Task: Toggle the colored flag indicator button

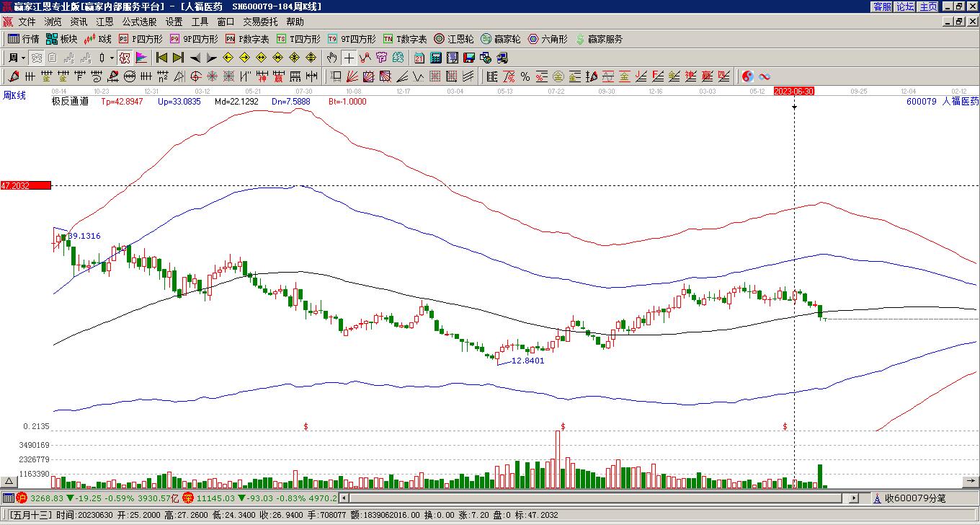Action: click(x=141, y=58)
